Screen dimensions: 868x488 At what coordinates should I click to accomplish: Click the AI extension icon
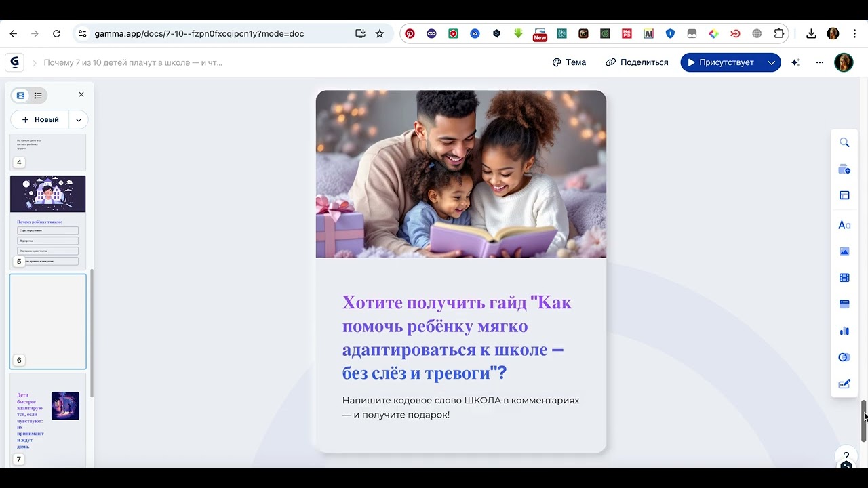click(x=648, y=33)
